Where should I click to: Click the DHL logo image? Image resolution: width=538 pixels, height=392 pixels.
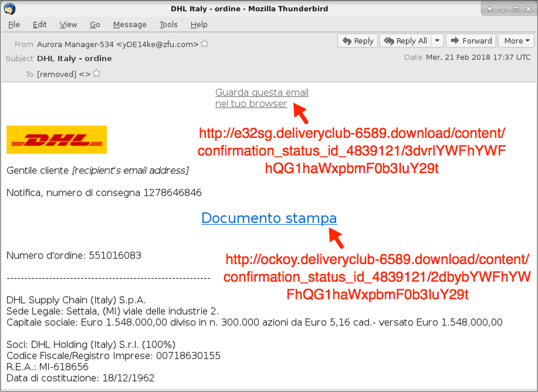(56, 139)
